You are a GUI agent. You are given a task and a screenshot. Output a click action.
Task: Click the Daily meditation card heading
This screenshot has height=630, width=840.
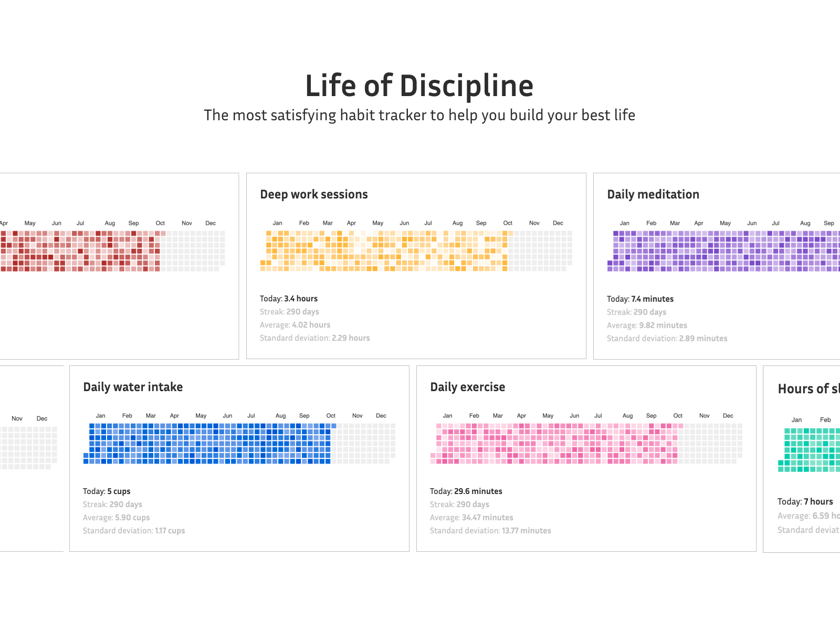point(653,194)
